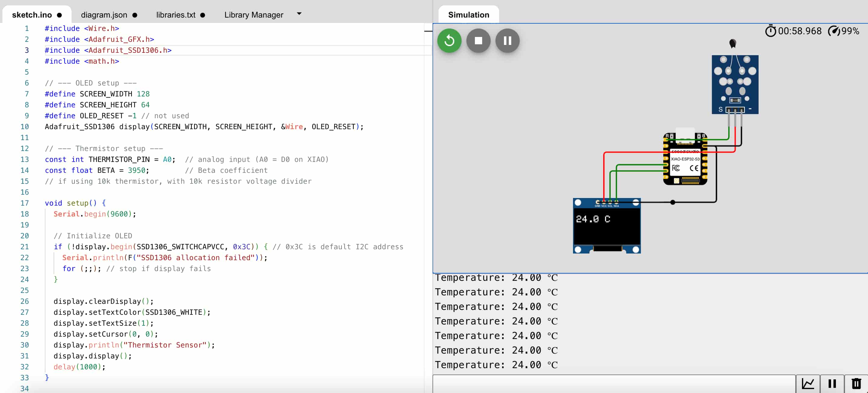Click the editor minimap scrollbar marker
The height and width of the screenshot is (393, 868).
click(x=428, y=31)
